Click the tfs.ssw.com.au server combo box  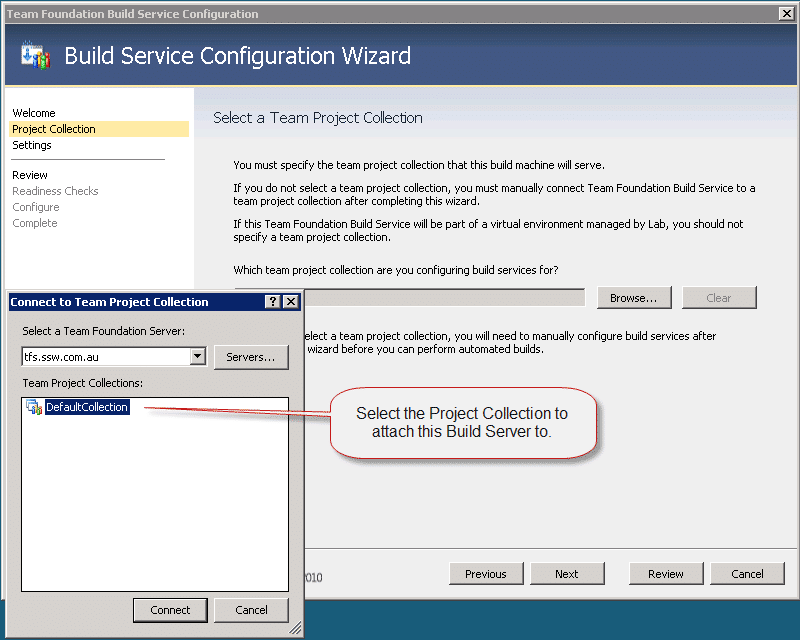click(114, 356)
